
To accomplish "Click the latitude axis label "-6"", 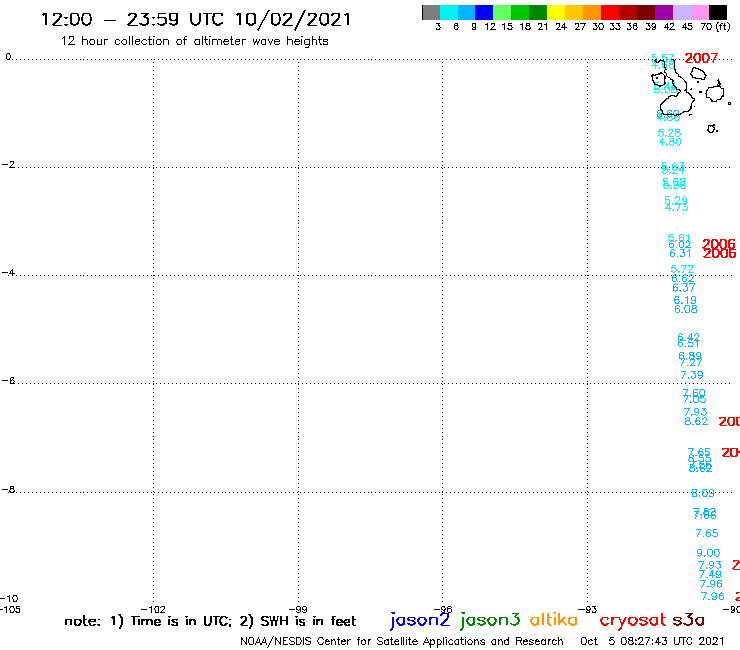I will point(8,380).
